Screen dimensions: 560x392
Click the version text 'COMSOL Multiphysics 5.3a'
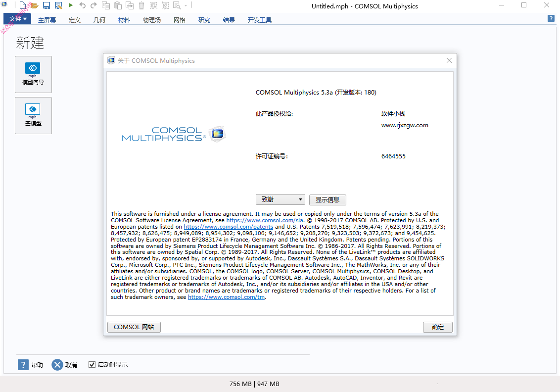click(294, 93)
